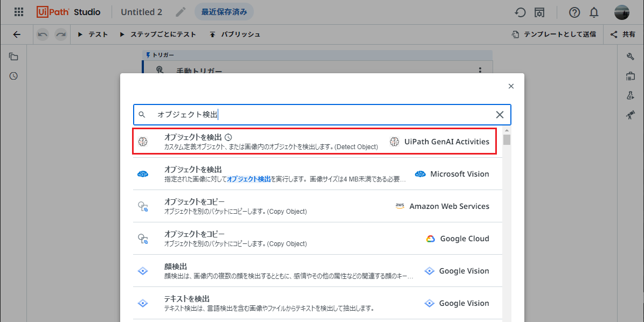Screen dimensions: 644x322
Task: Undo the last action
Action: point(42,34)
